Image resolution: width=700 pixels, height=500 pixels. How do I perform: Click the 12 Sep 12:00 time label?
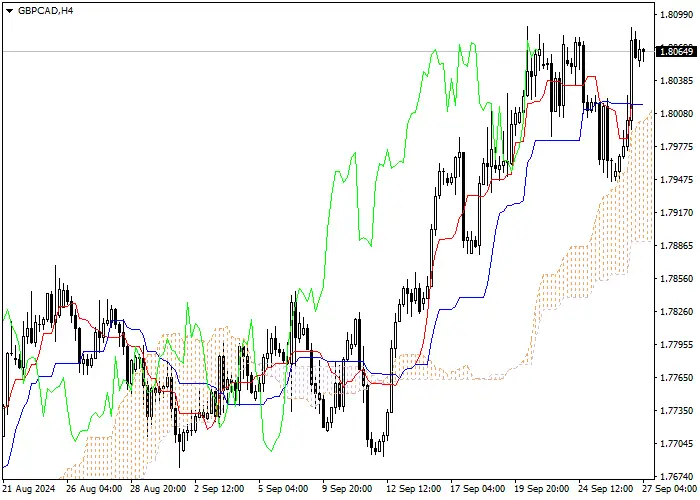pyautogui.click(x=414, y=489)
